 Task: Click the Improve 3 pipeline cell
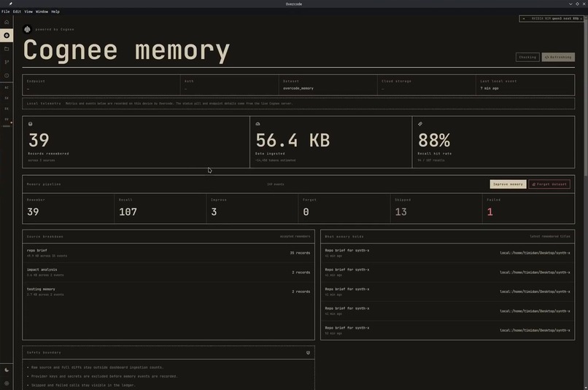tap(252, 208)
